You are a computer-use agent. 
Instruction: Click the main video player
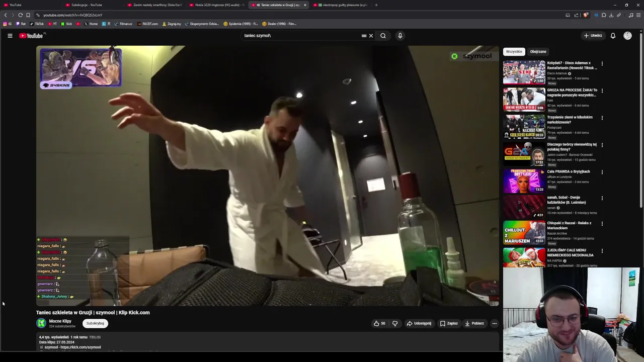click(x=268, y=176)
